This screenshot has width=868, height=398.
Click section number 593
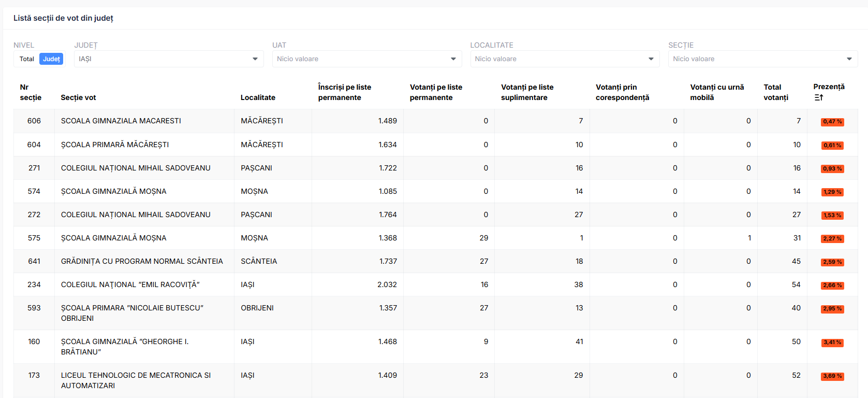click(34, 308)
